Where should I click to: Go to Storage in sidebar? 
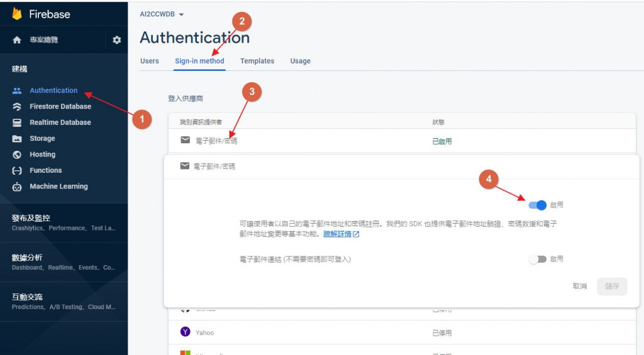pos(42,138)
